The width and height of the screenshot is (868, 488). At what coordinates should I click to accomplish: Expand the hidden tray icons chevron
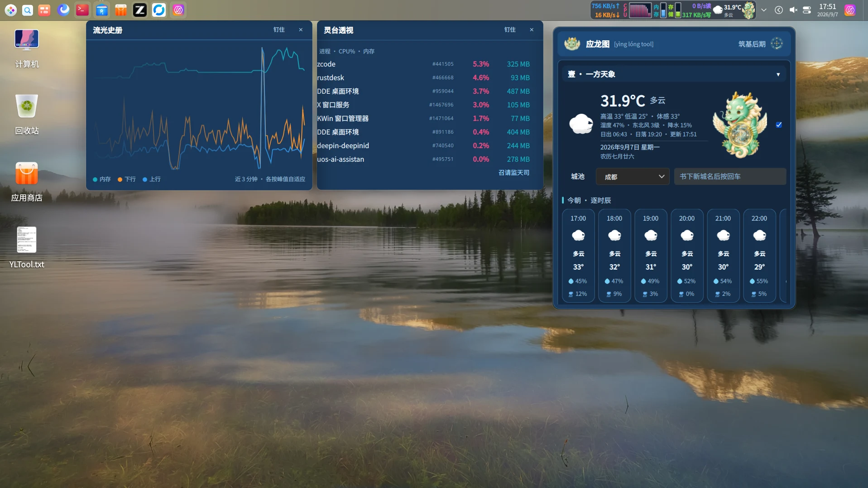[764, 10]
